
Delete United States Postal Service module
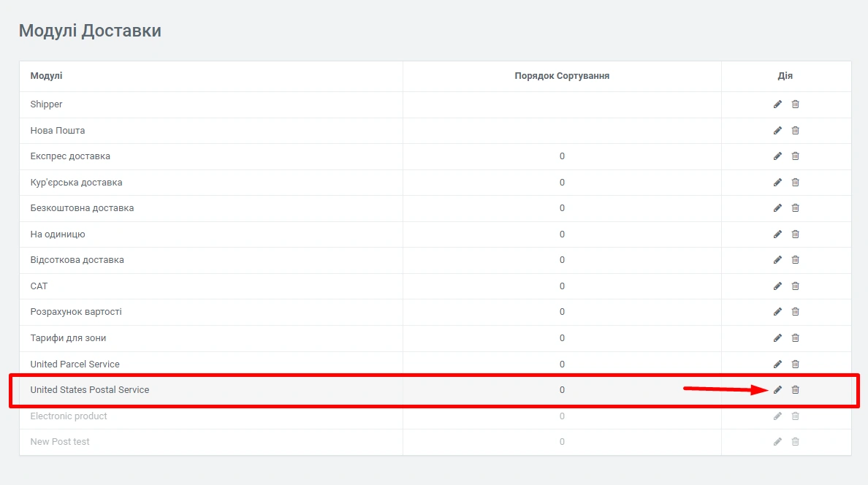[x=796, y=390]
